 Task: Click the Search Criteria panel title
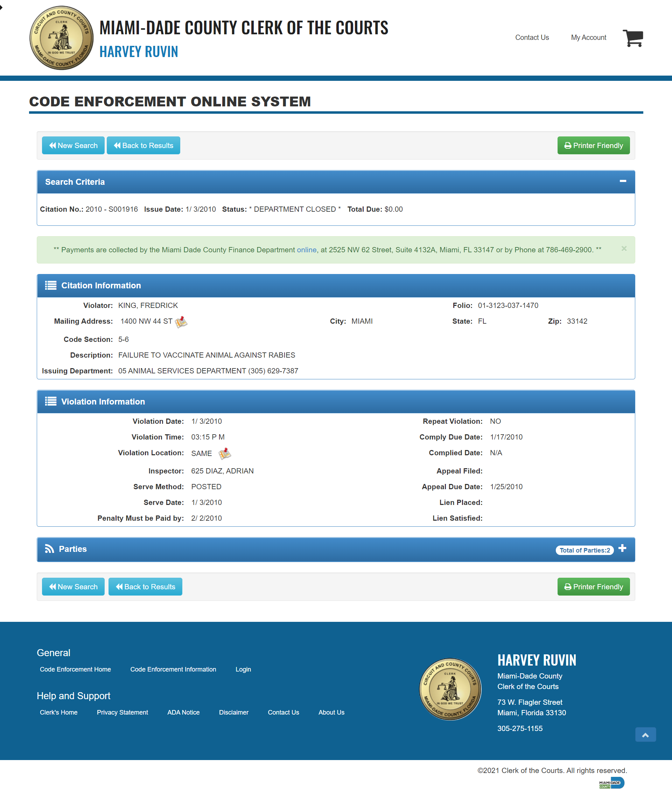pyautogui.click(x=75, y=182)
